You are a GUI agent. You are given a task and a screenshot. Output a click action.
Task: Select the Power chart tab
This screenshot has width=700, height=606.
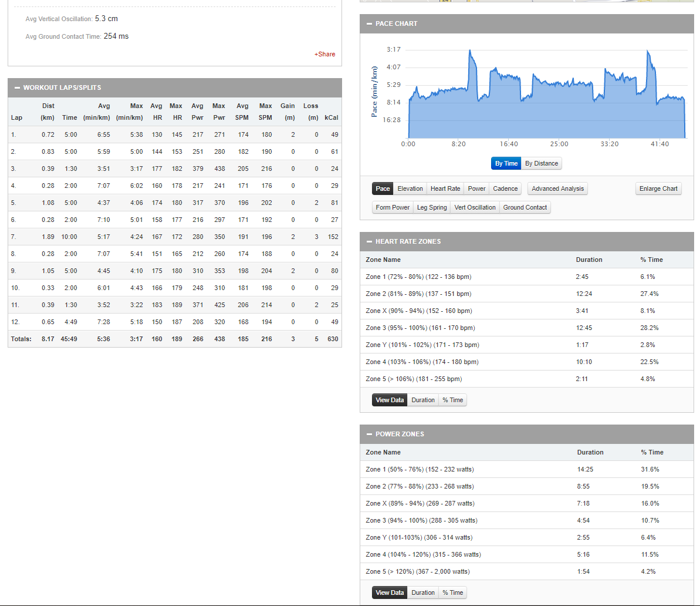click(x=476, y=188)
